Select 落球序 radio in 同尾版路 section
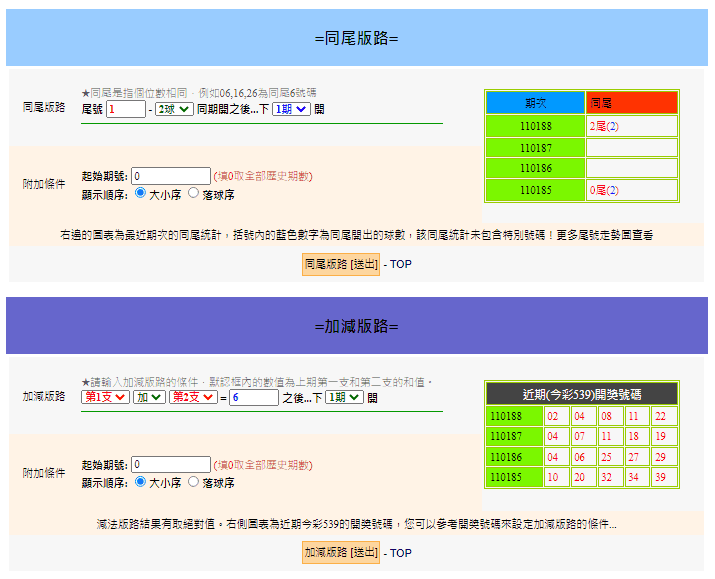This screenshot has height=579, width=715. point(193,193)
